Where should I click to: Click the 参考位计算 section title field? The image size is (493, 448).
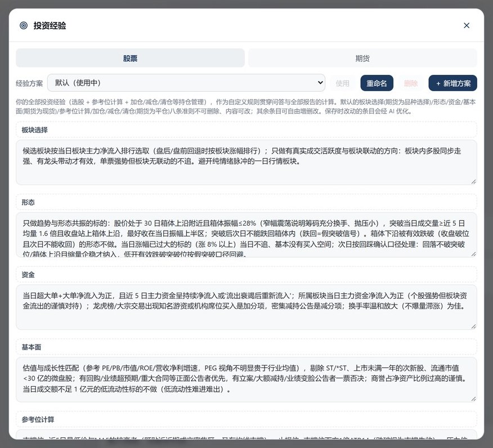[246, 419]
